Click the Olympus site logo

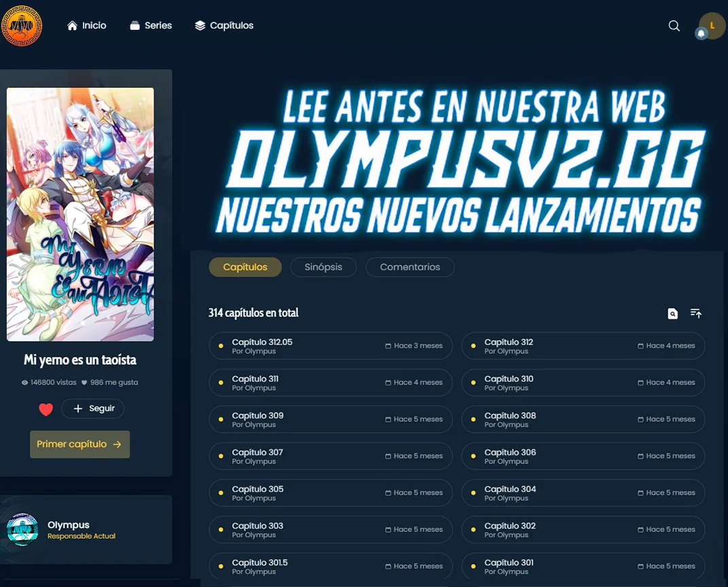(22, 26)
